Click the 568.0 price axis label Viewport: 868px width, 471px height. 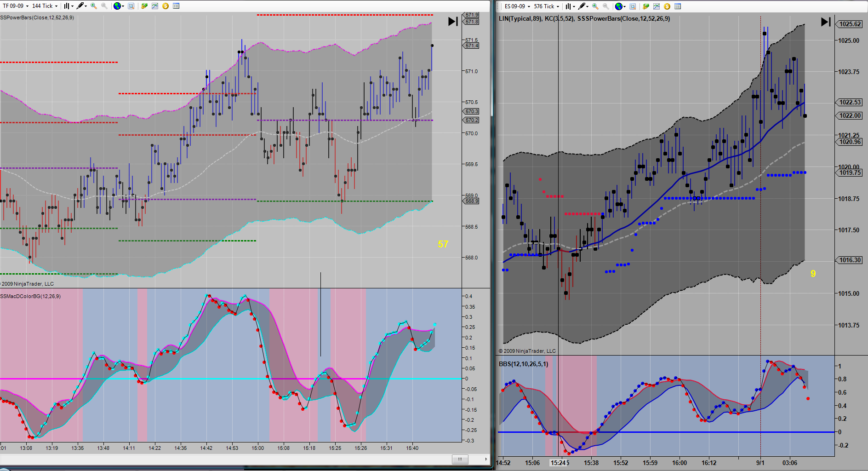(471, 258)
